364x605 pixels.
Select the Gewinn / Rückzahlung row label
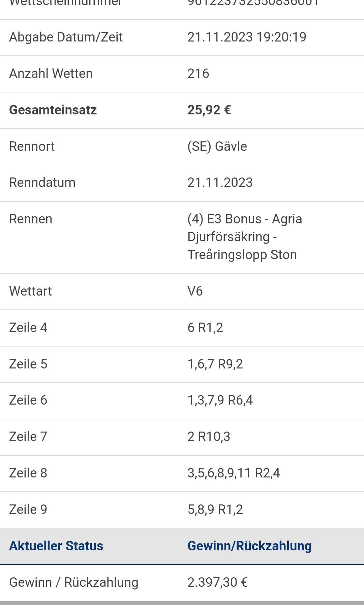(74, 582)
